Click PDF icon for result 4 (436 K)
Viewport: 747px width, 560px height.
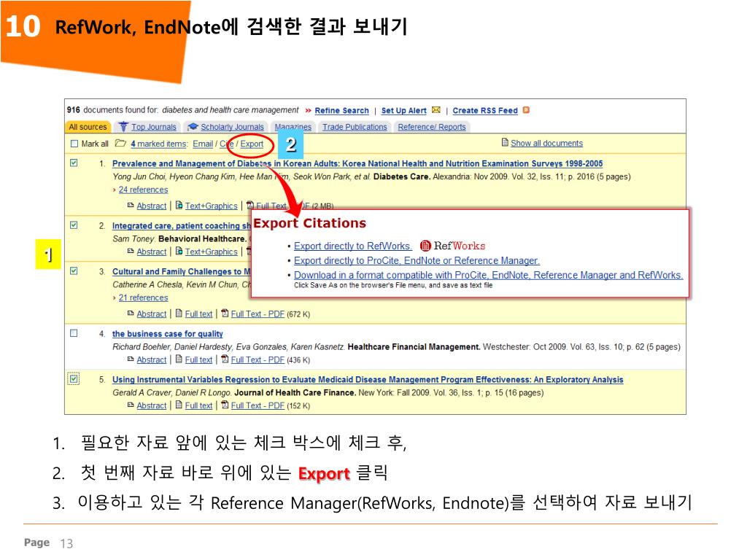[225, 359]
